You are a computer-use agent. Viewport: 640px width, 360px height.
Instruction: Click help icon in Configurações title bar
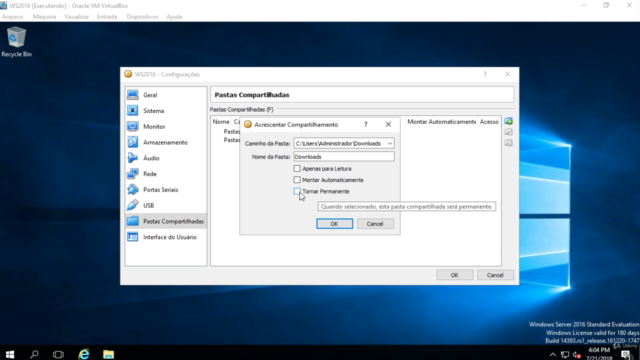point(485,74)
